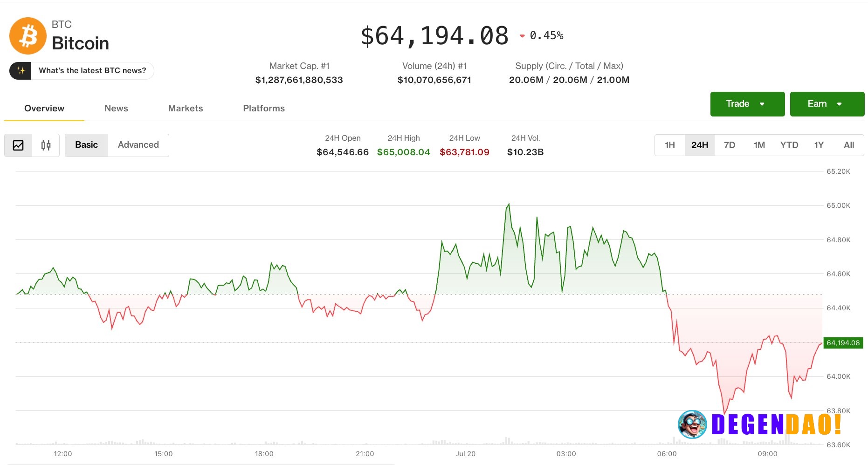Set chart range to 7D
The height and width of the screenshot is (465, 868).
click(730, 145)
